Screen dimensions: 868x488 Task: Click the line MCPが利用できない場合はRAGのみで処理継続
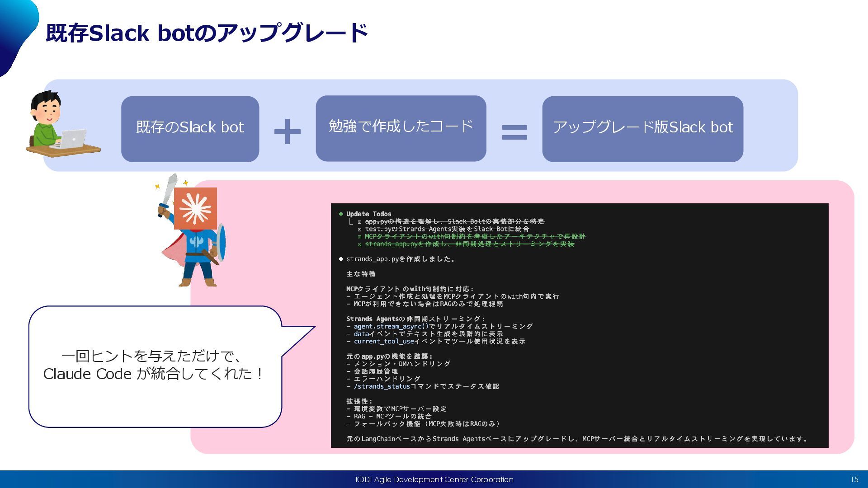425,304
